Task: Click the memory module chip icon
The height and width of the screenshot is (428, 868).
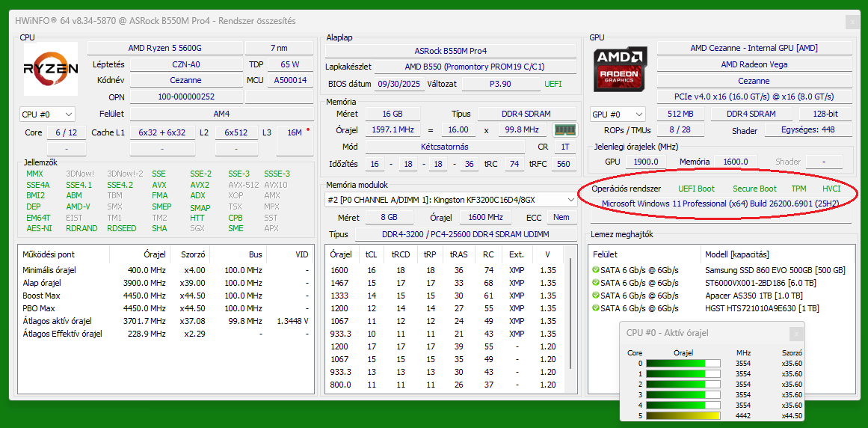Action: click(x=565, y=129)
